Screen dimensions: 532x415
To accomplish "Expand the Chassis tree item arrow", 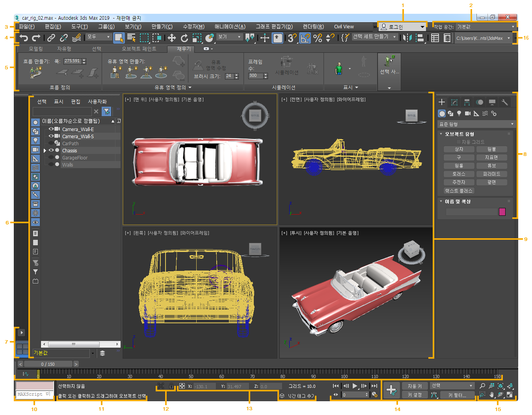I will click(x=45, y=151).
